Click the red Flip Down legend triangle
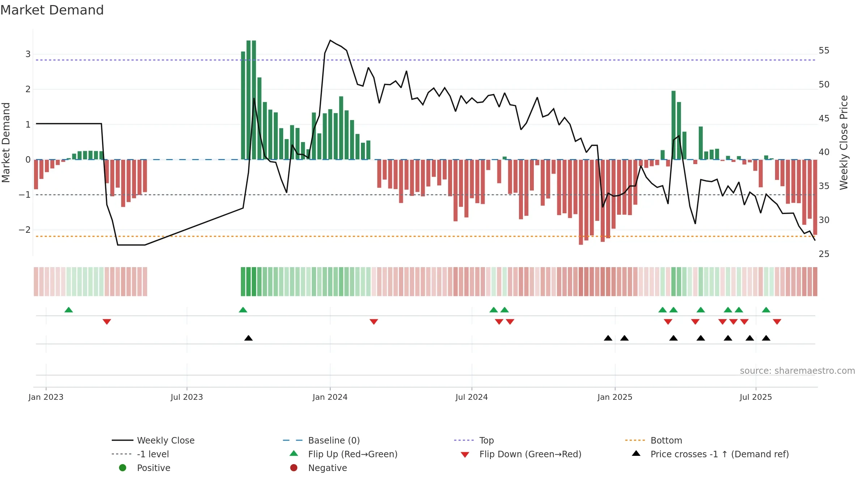This screenshot has height=488, width=868. coord(465,455)
